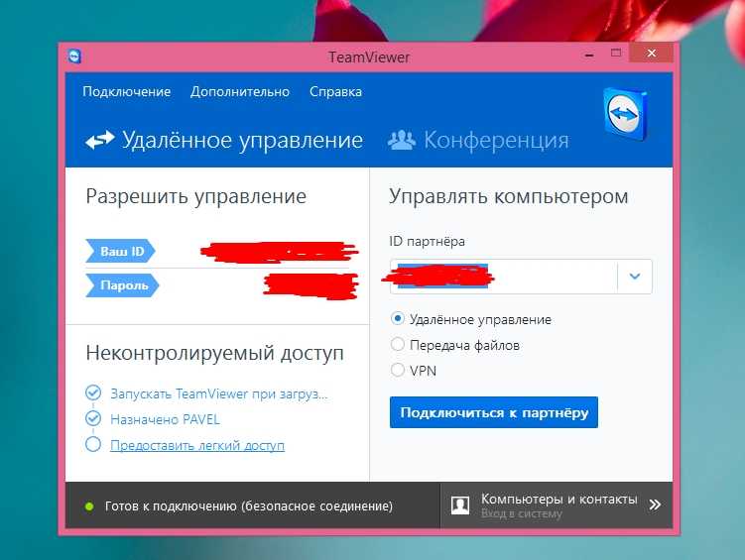Open Запускать TeamViewer при загрузке link
Image resolution: width=745 pixels, height=560 pixels.
click(219, 393)
